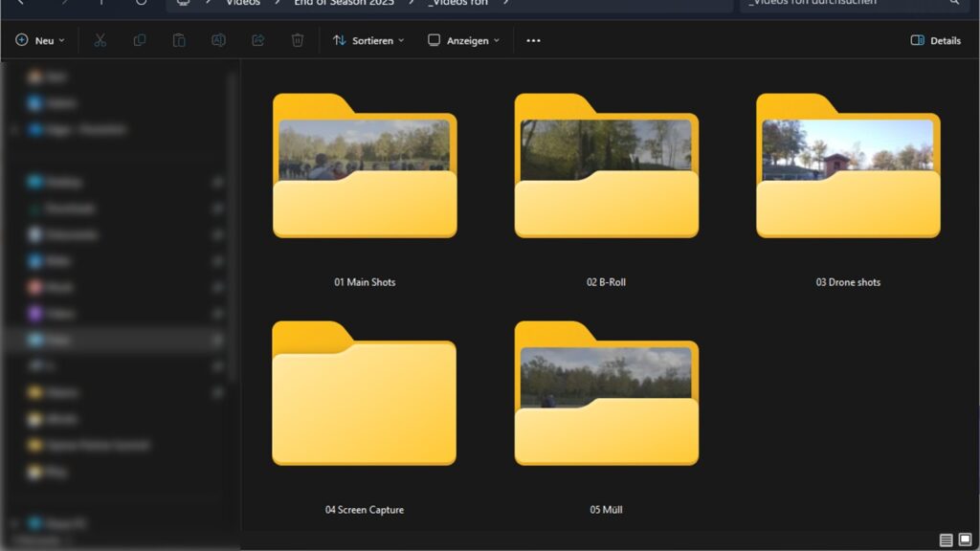Image resolution: width=980 pixels, height=551 pixels.
Task: Toggle the Details pane button
Action: point(936,40)
